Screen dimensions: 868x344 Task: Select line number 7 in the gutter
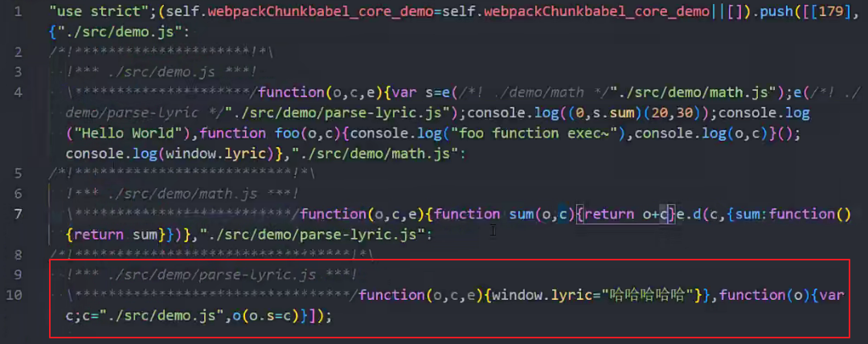click(x=18, y=214)
